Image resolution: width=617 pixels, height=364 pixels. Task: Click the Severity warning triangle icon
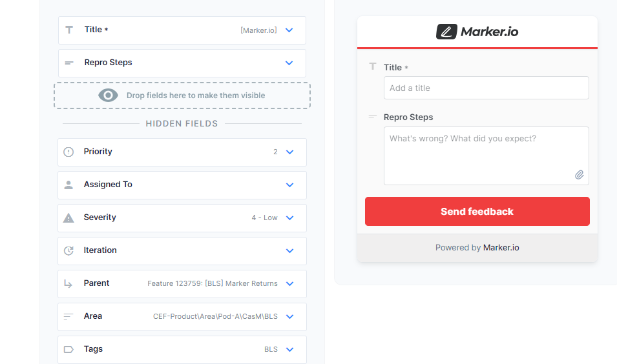pos(68,217)
